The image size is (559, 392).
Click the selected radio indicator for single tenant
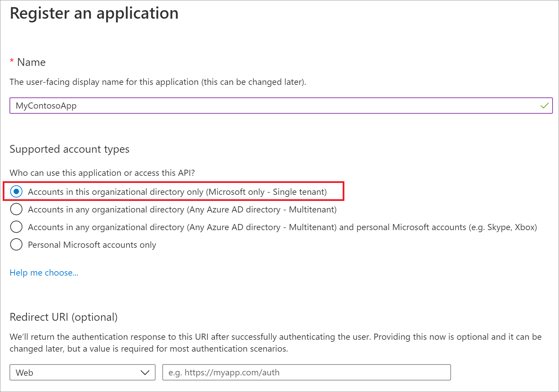pyautogui.click(x=16, y=191)
